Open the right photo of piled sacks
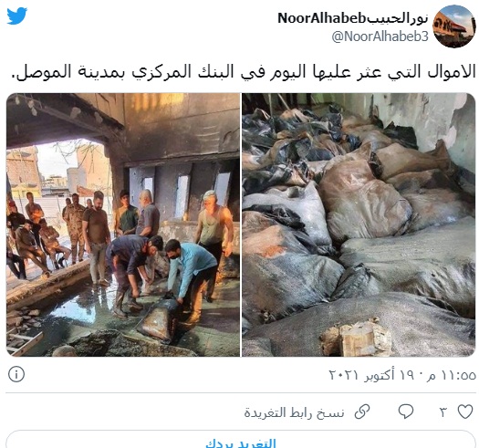This screenshot has height=448, width=479. [x=359, y=225]
